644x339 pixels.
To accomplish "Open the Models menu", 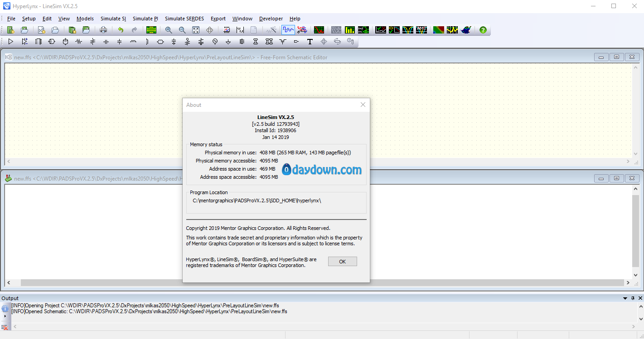I will click(85, 19).
